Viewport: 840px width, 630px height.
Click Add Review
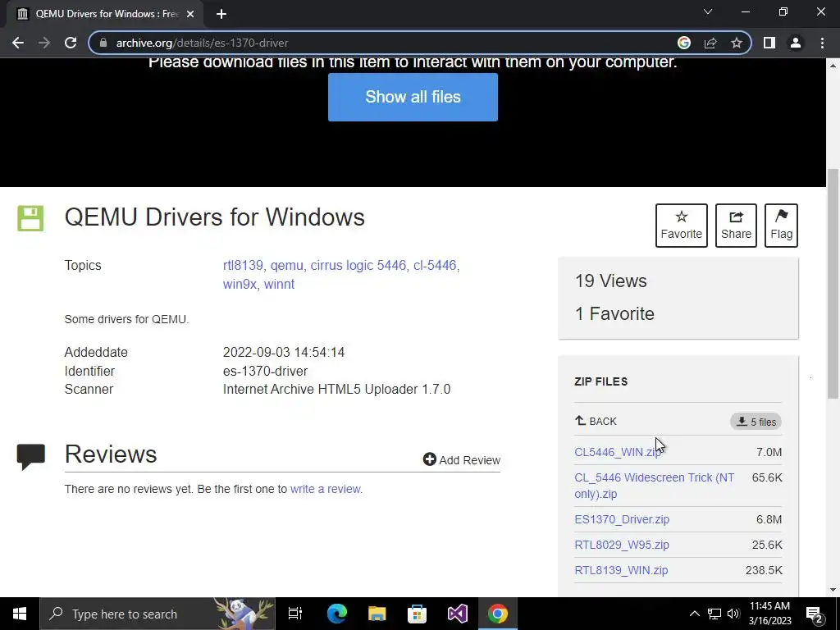[x=462, y=460]
